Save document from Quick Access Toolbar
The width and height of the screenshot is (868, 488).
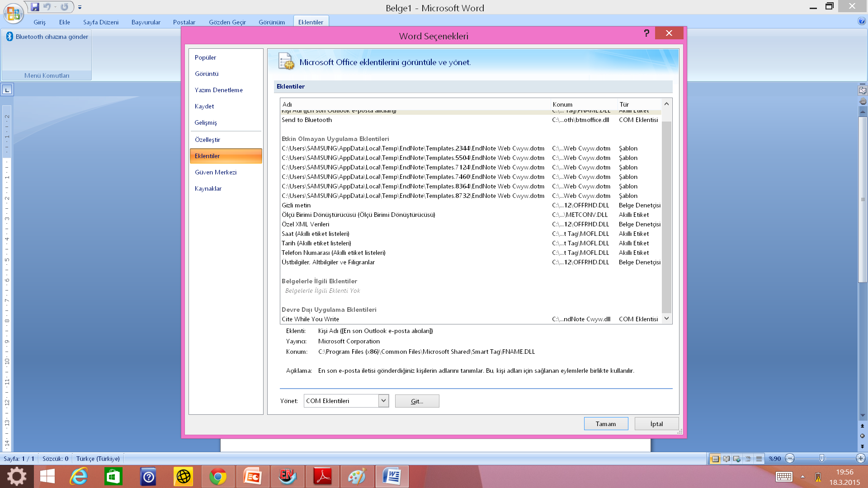[x=35, y=7]
